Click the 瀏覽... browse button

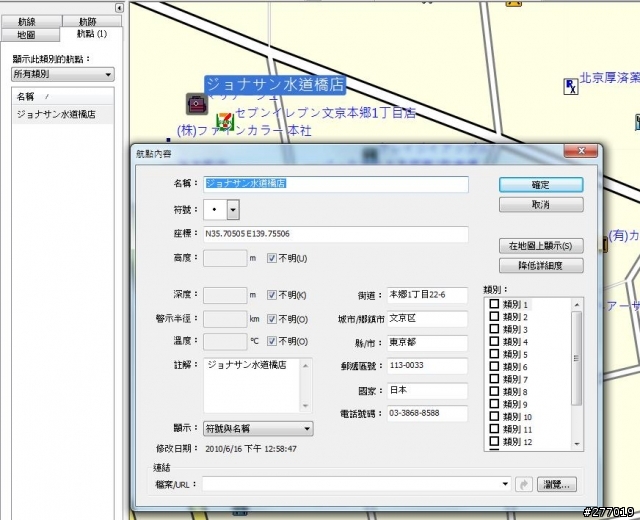tap(557, 484)
